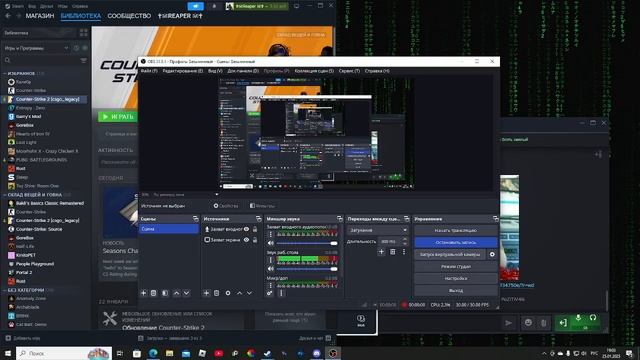Add a new scene in OBS Scenes panel
Image resolution: width=640 pixels, height=360 pixels.
coord(143,293)
